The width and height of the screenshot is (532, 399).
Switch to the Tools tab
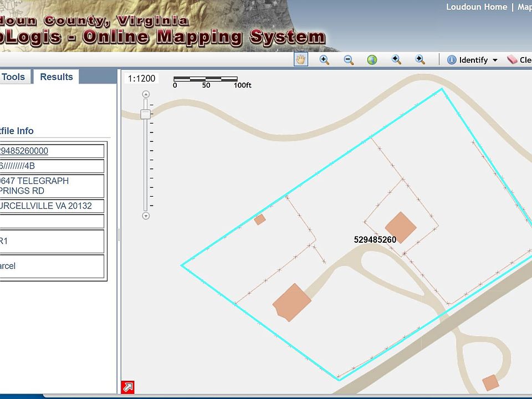point(14,77)
